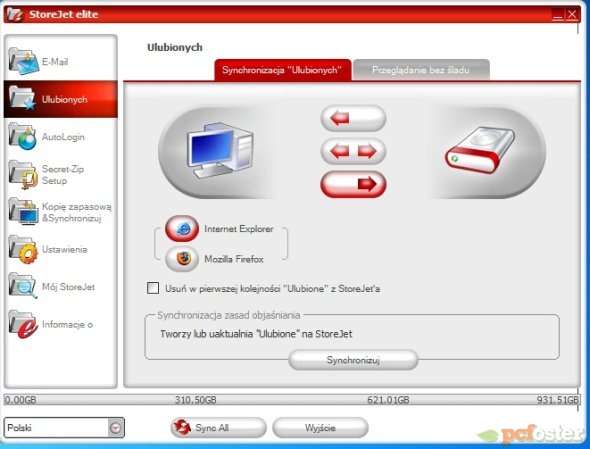
Task: Open Mój StoreJet magnifier folder icon
Action: 23,286
